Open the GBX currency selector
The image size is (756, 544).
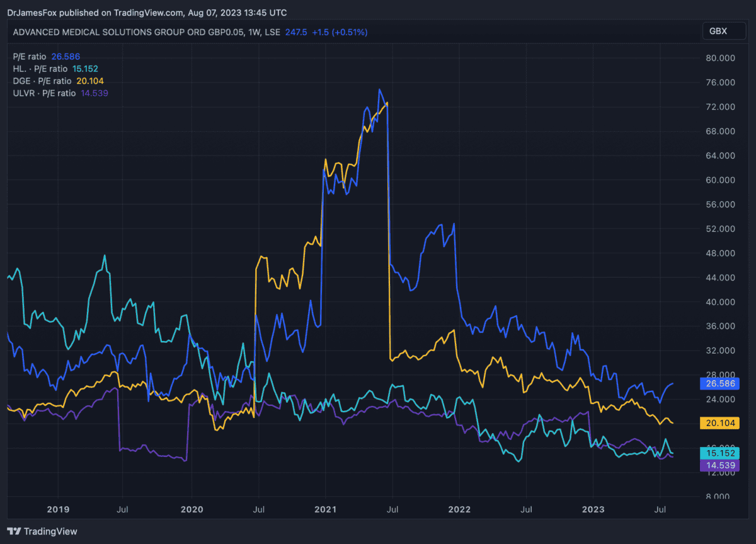[718, 31]
